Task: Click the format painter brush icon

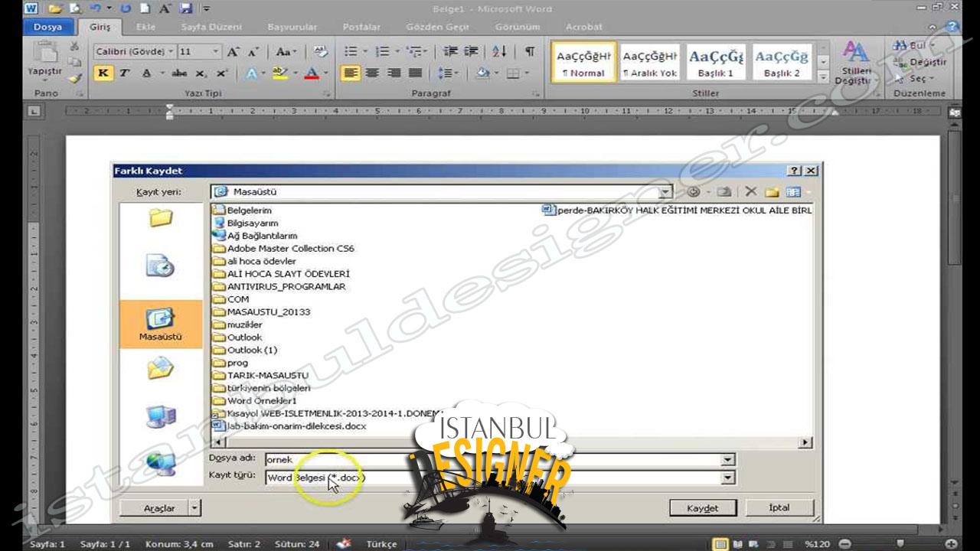Action: [x=74, y=77]
